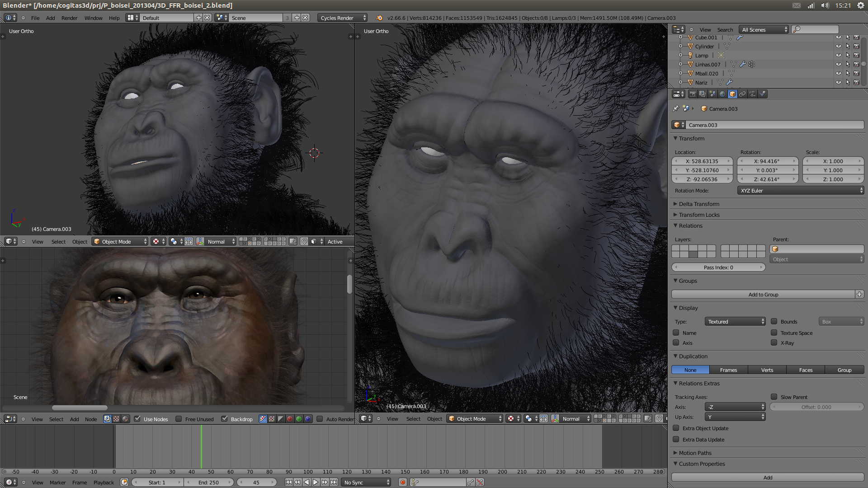
Task: Open the Playback menu in the timeline
Action: pyautogui.click(x=104, y=482)
